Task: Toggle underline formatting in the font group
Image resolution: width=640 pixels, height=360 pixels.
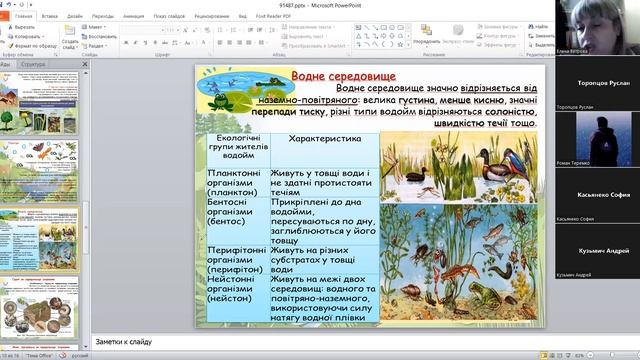Action: (145, 42)
